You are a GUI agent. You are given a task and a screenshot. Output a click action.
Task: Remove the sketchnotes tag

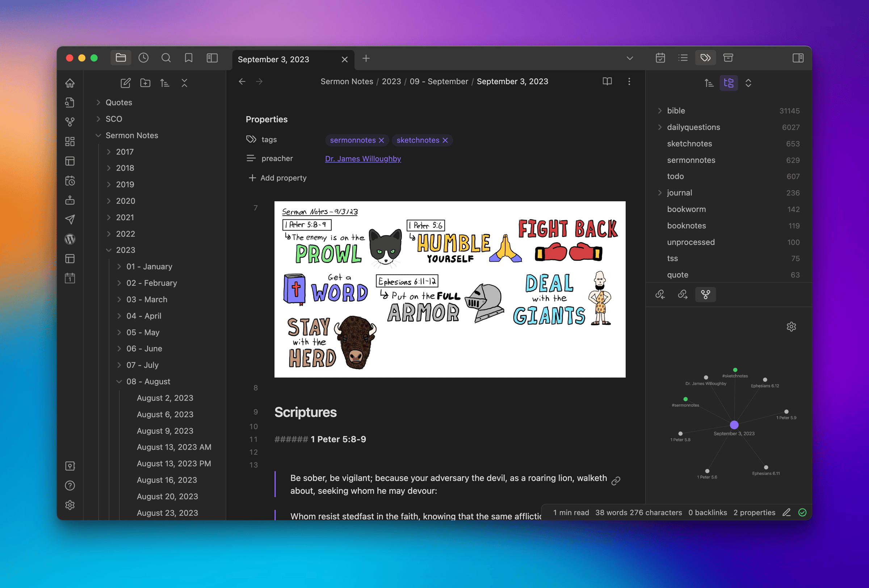pos(445,140)
